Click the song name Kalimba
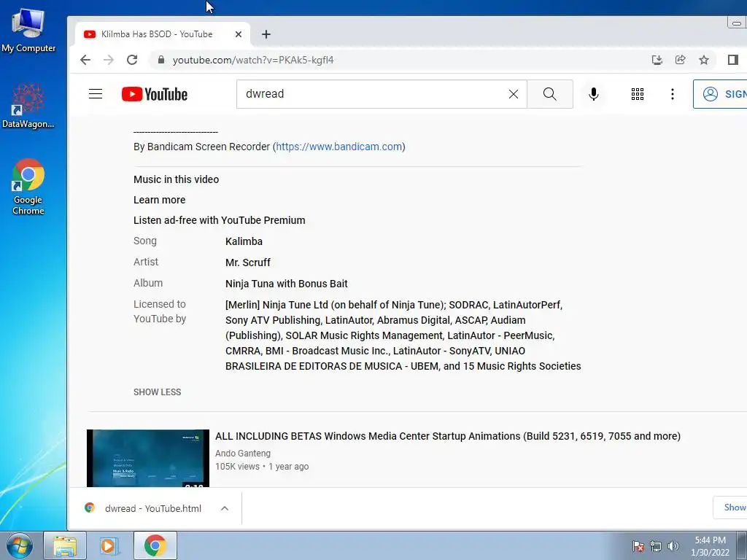 pyautogui.click(x=244, y=241)
